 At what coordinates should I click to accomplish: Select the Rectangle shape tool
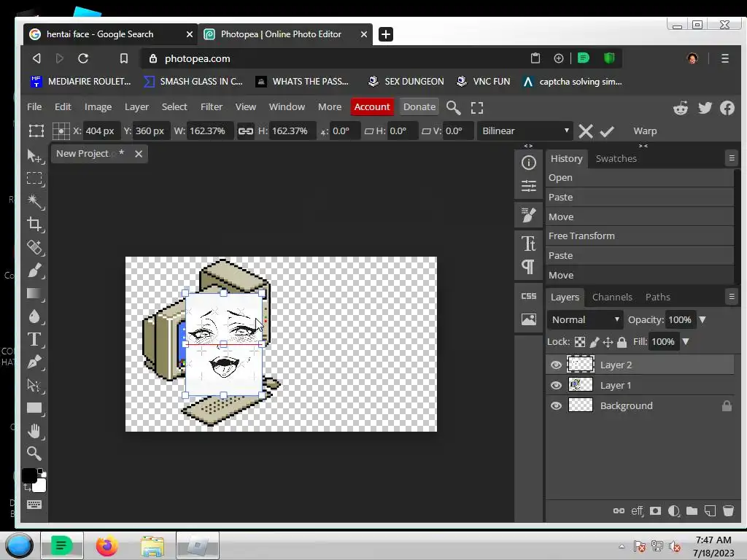pyautogui.click(x=34, y=408)
